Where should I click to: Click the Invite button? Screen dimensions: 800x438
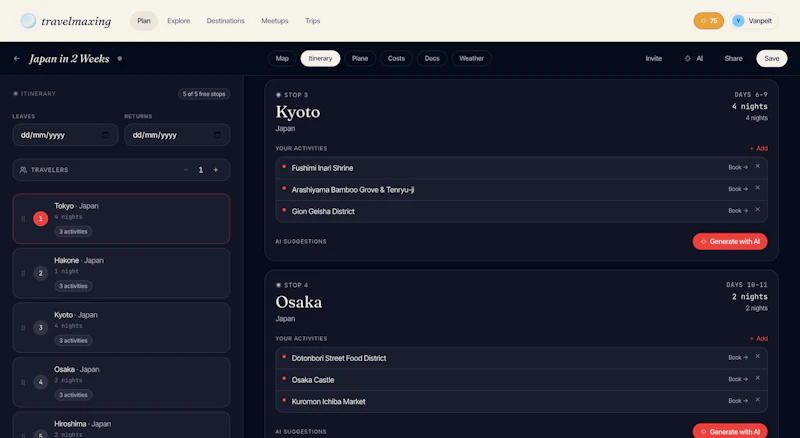point(654,59)
